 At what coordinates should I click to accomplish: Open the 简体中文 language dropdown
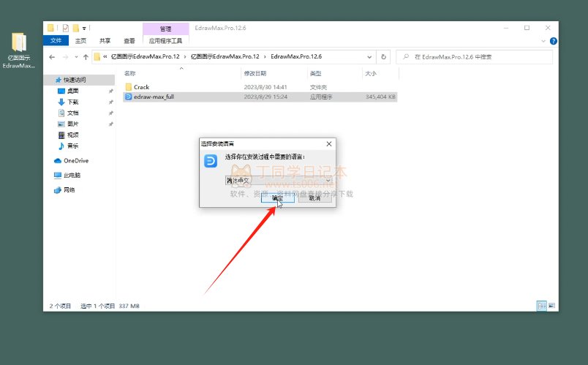coord(279,181)
